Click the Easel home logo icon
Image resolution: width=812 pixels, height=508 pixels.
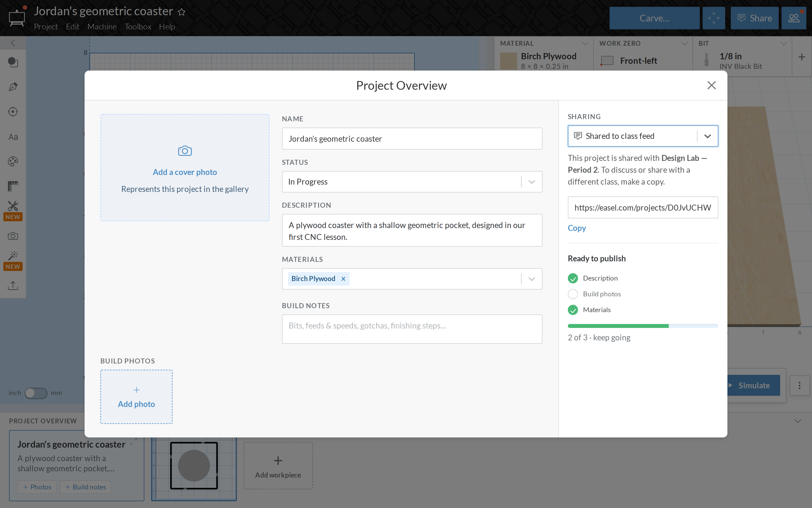[x=17, y=17]
